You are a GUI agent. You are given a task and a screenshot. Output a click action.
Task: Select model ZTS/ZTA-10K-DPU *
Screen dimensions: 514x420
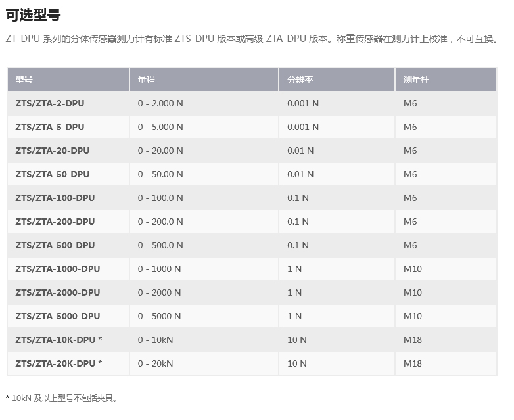pos(58,340)
